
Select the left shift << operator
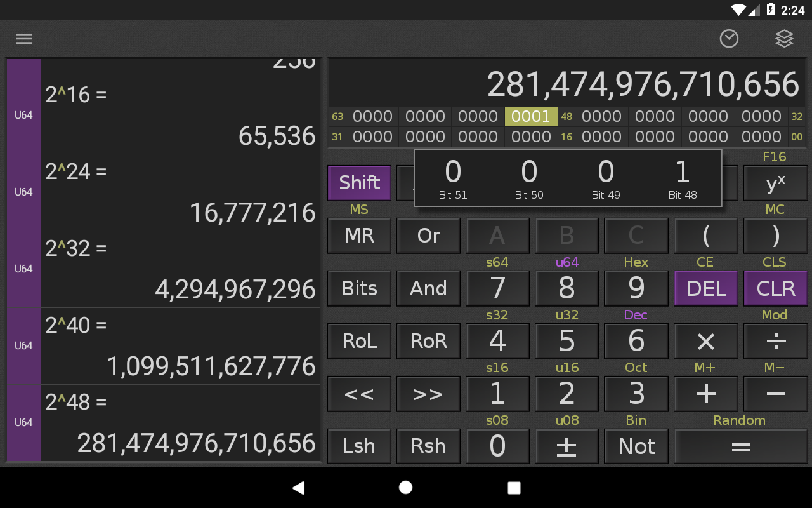[x=359, y=394]
